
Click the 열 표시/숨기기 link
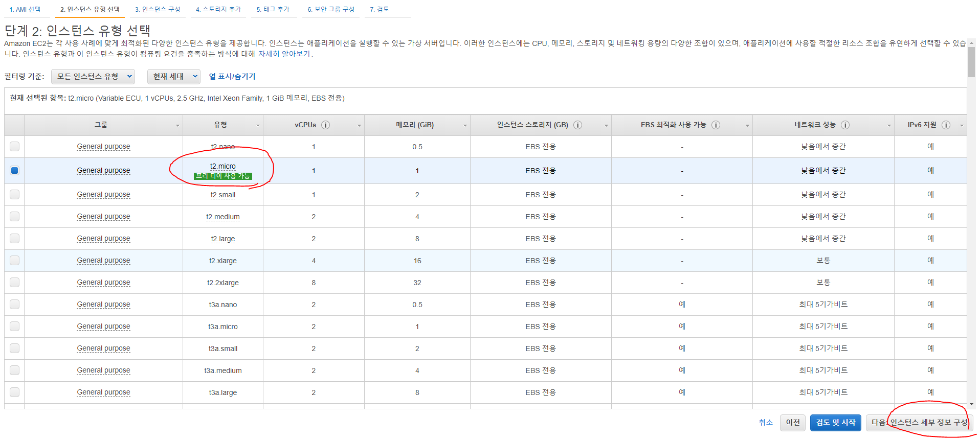click(232, 77)
